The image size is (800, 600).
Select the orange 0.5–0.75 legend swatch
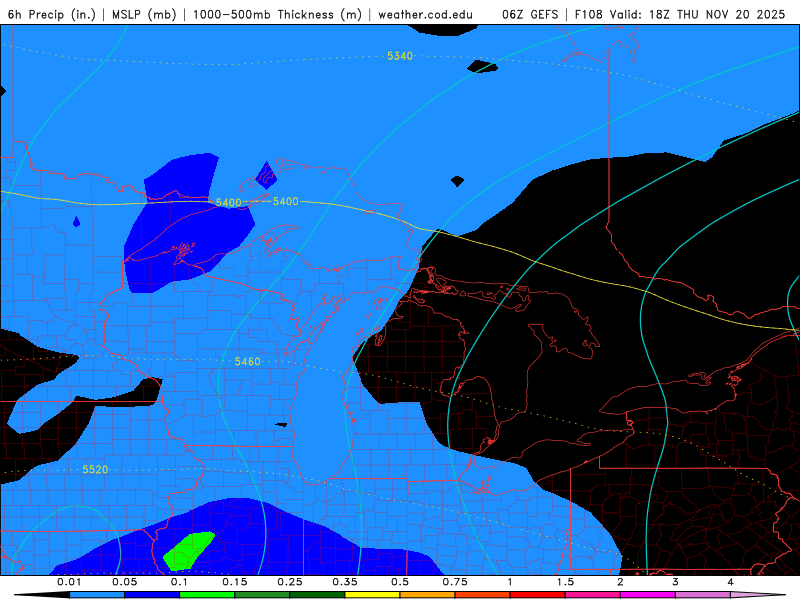(428, 595)
